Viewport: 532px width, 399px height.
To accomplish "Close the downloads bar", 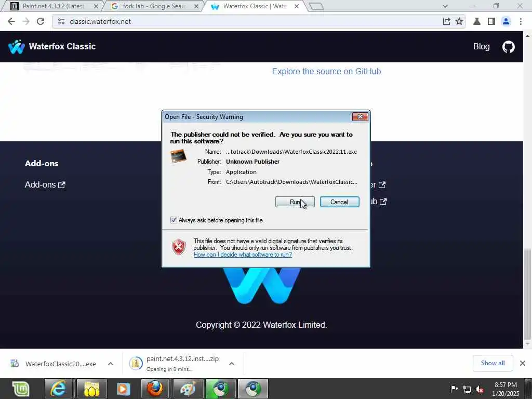I will pyautogui.click(x=523, y=363).
